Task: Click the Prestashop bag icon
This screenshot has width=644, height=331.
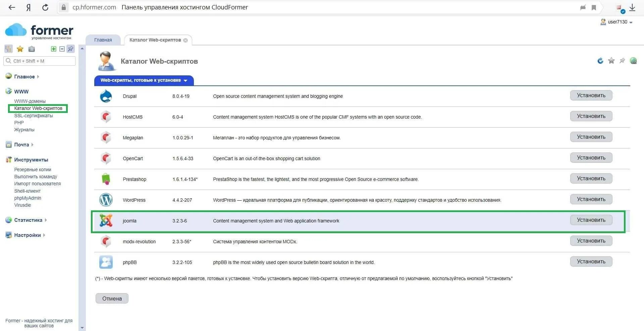Action: coord(106,179)
